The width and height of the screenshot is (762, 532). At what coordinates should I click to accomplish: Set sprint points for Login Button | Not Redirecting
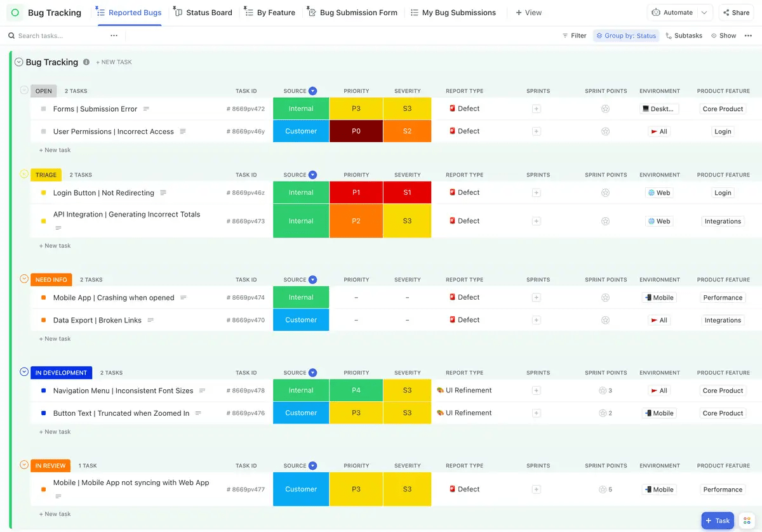pyautogui.click(x=605, y=193)
